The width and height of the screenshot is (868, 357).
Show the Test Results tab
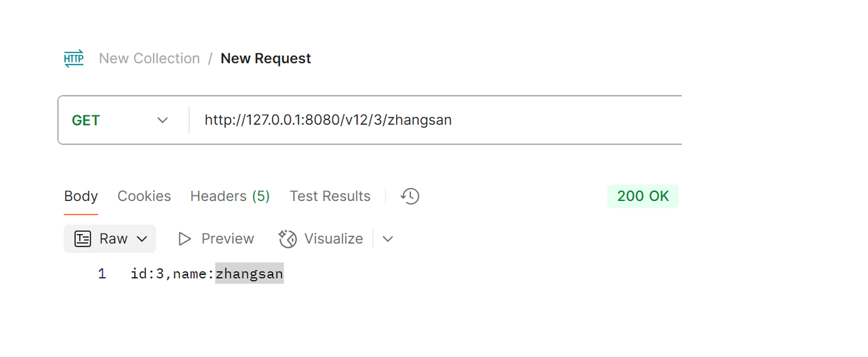[x=330, y=196]
